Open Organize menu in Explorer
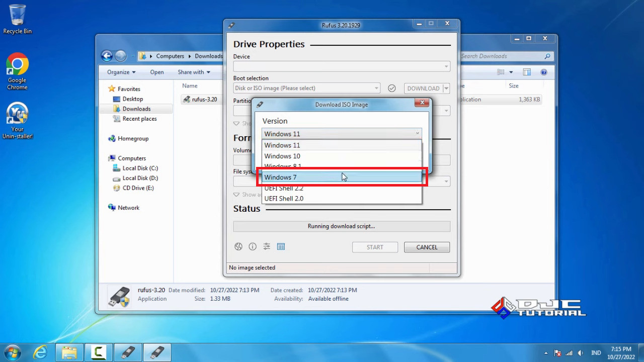644x362 pixels. (121, 72)
